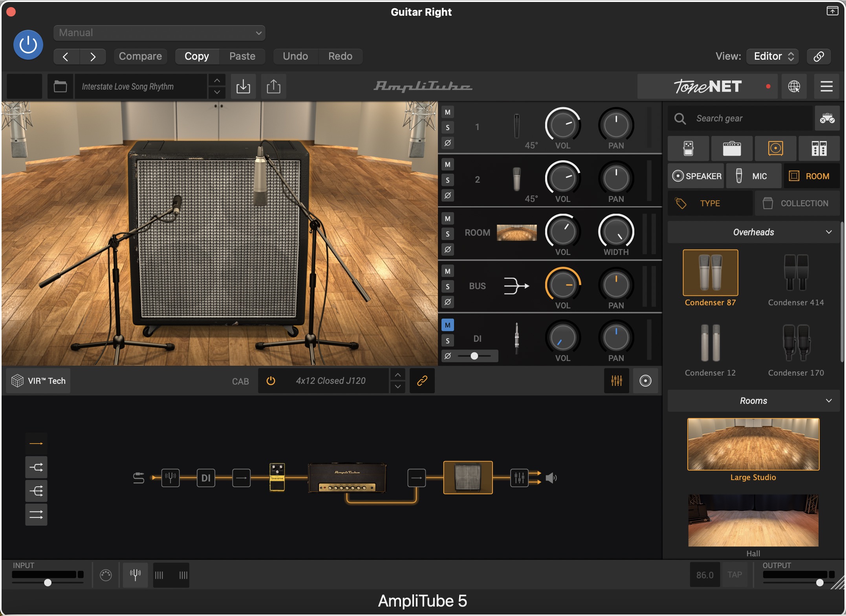Go to the previous plugin setting
The height and width of the screenshot is (616, 846).
point(66,57)
